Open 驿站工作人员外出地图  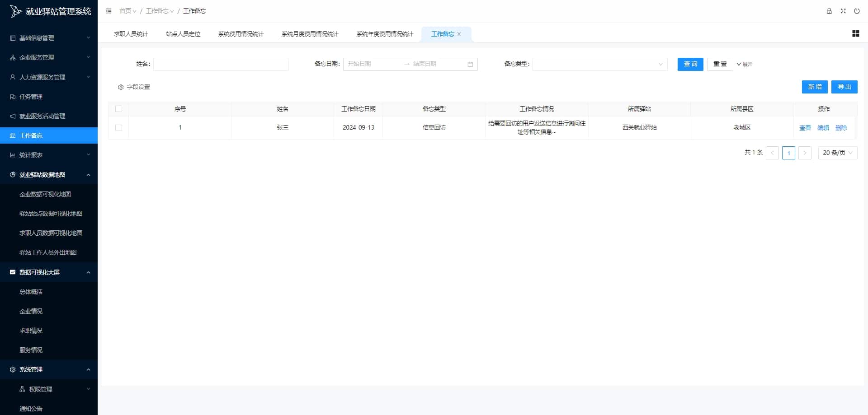coord(49,252)
